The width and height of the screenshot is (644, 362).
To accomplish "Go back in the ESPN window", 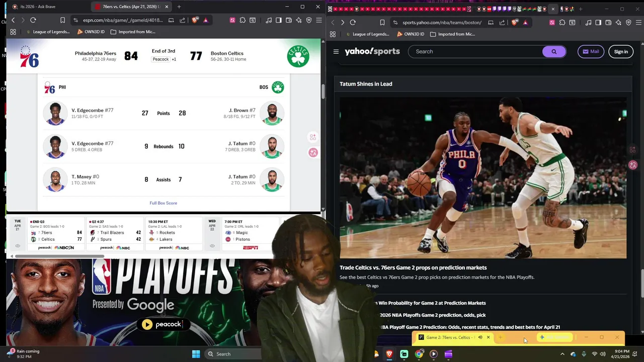I will 13,20.
